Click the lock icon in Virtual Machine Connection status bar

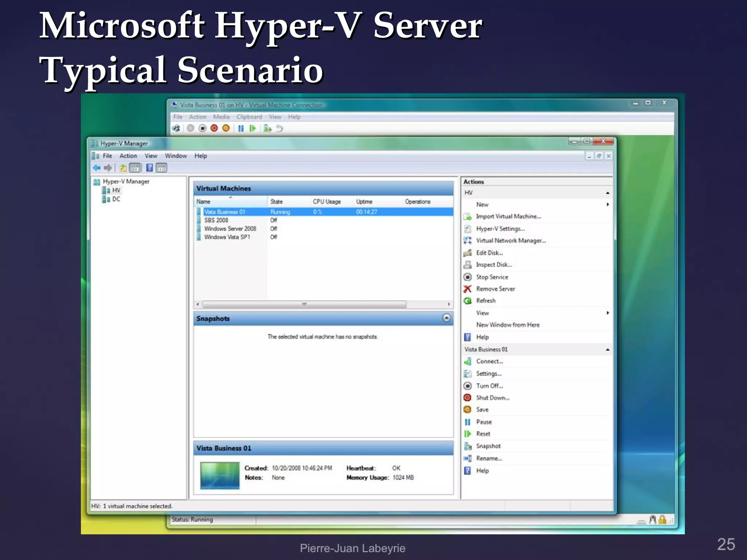click(662, 520)
